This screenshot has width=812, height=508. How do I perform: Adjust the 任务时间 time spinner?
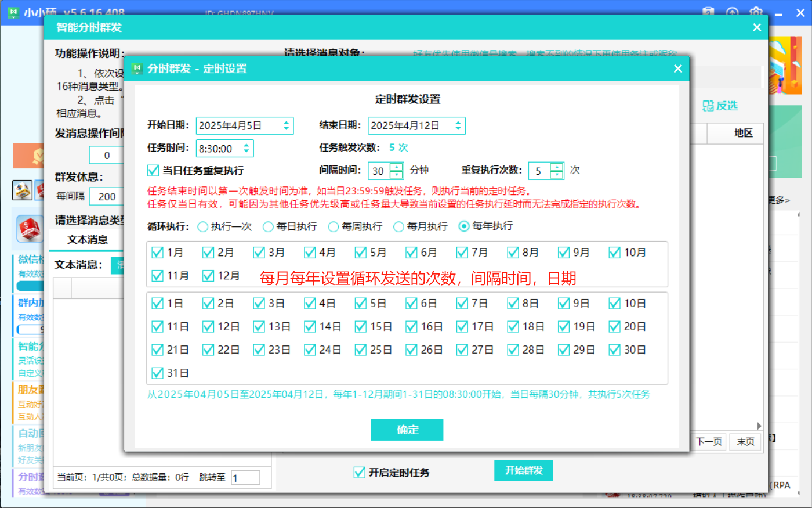click(246, 149)
